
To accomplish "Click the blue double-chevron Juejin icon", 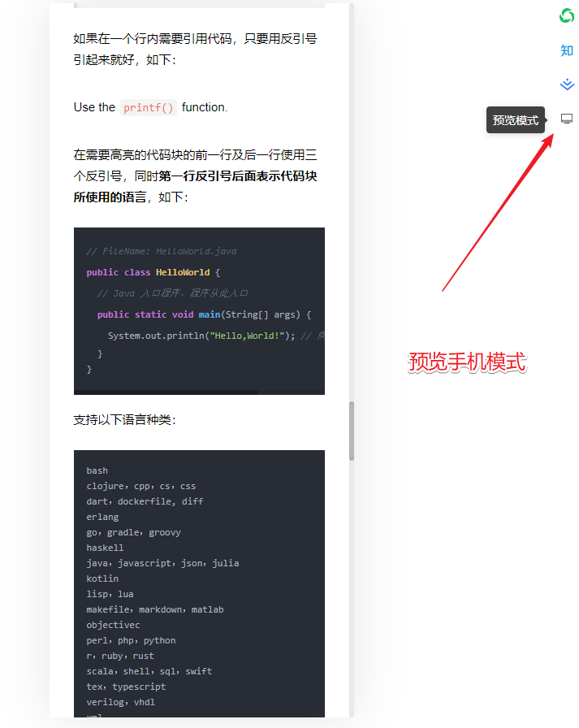I will click(x=567, y=84).
